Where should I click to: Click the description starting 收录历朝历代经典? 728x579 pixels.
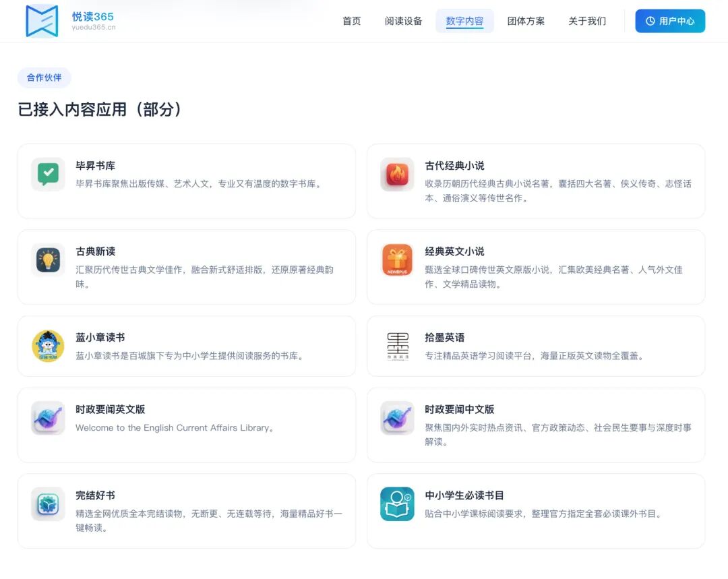pyautogui.click(x=558, y=191)
